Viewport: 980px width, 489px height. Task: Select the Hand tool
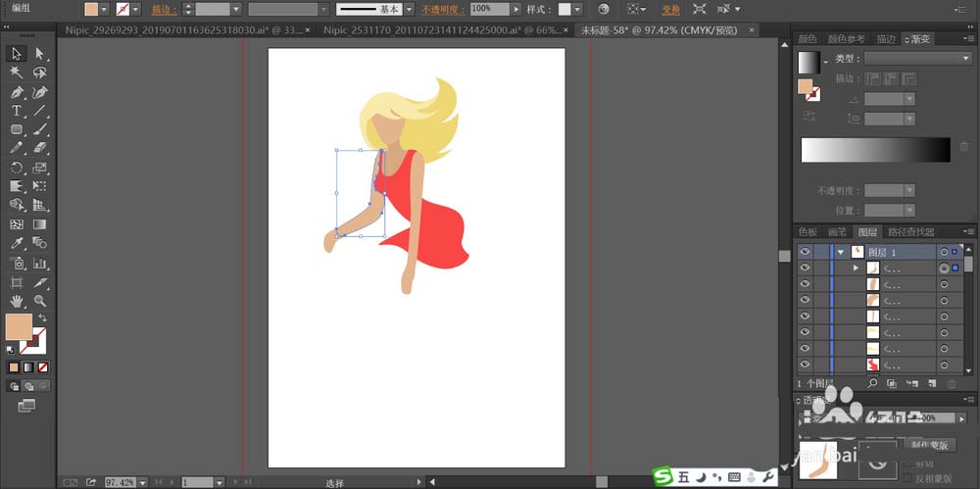pos(17,301)
